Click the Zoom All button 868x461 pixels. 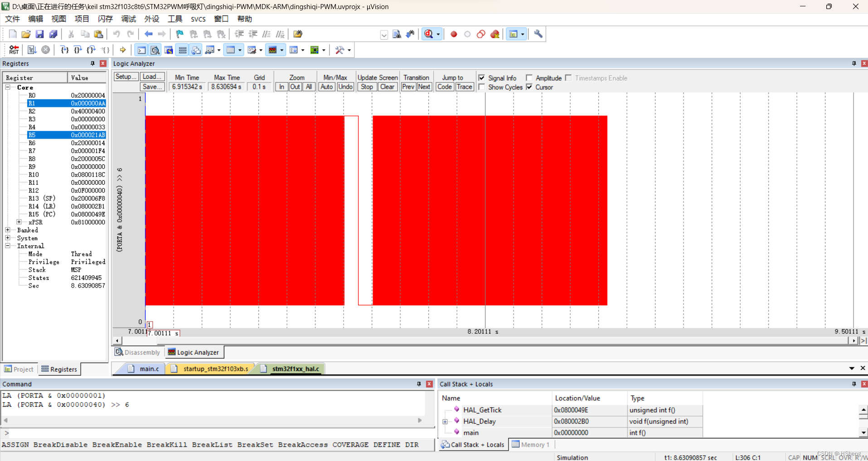[x=309, y=86]
